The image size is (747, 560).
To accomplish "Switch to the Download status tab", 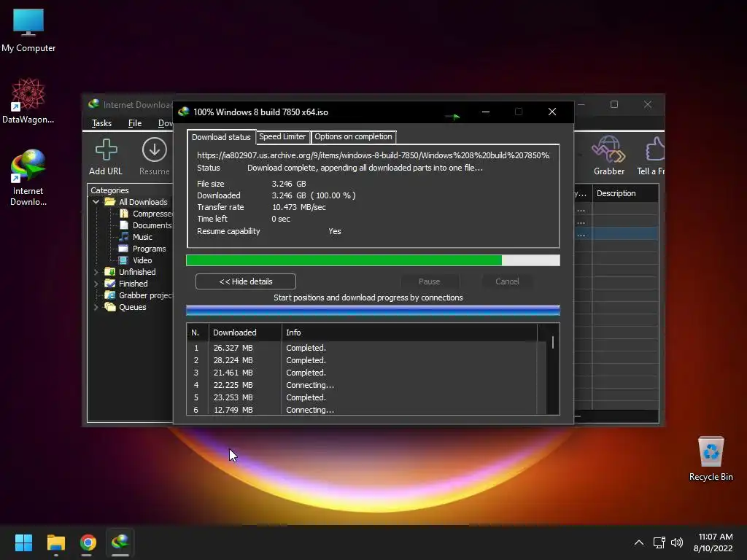I will click(x=221, y=137).
